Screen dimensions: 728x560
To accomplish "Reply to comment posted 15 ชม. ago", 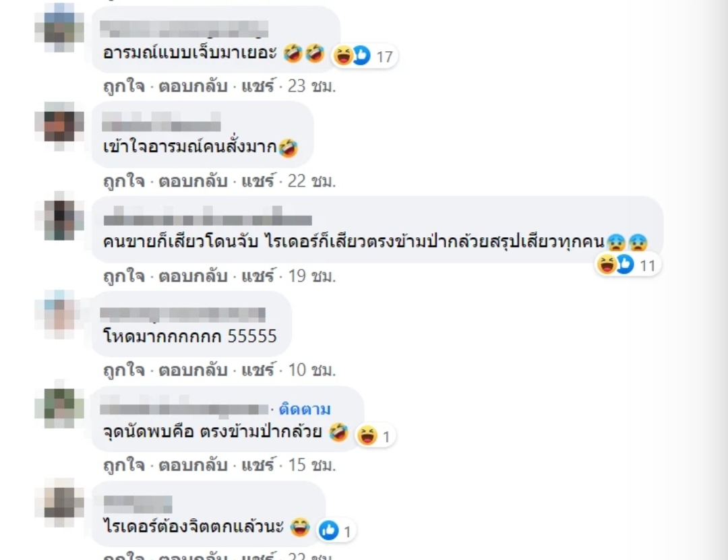I will [x=193, y=465].
